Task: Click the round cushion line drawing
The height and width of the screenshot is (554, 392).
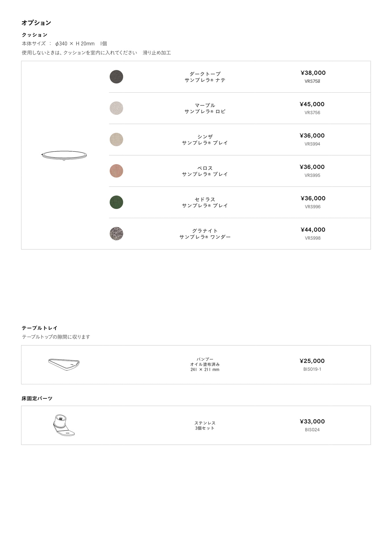Action: coord(64,155)
